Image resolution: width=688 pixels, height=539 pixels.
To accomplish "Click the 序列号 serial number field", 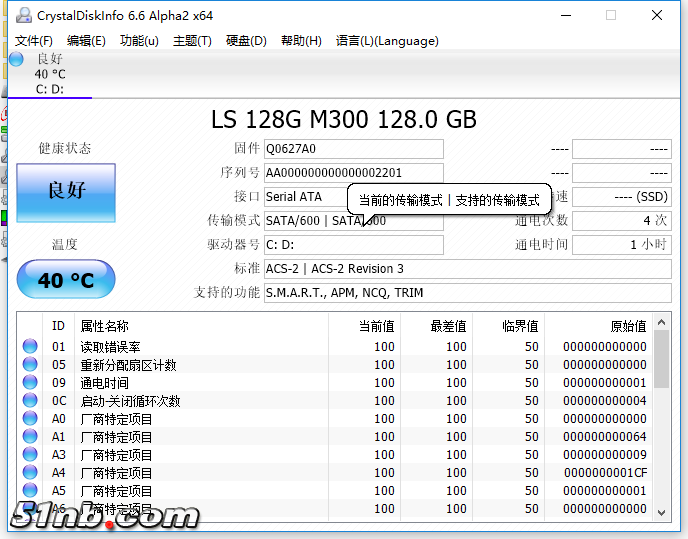I will pos(353,173).
